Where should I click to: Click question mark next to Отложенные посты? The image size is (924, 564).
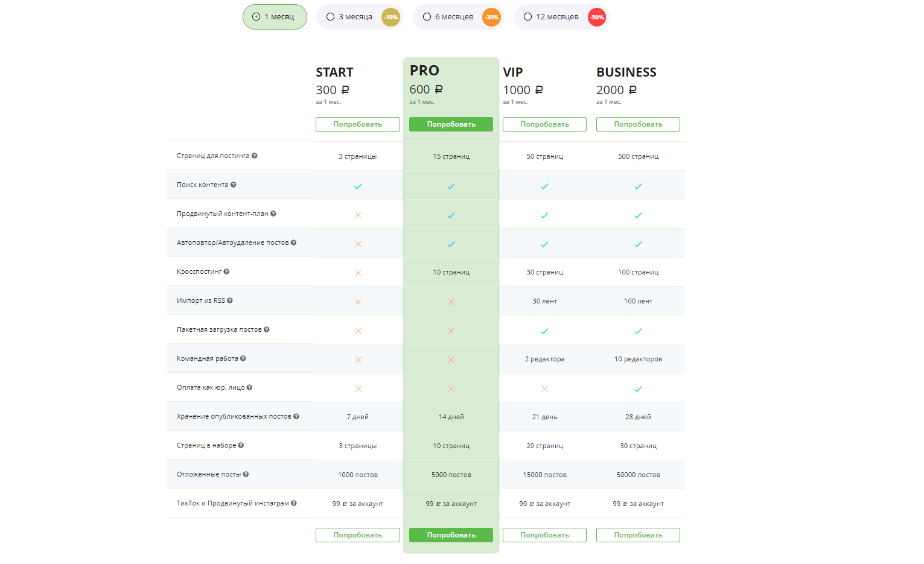(x=246, y=474)
